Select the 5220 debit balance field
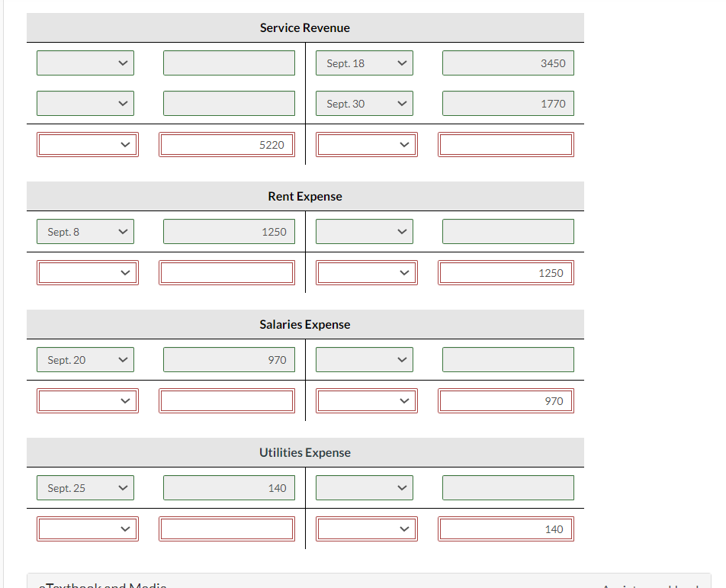This screenshot has width=726, height=588. (226, 144)
